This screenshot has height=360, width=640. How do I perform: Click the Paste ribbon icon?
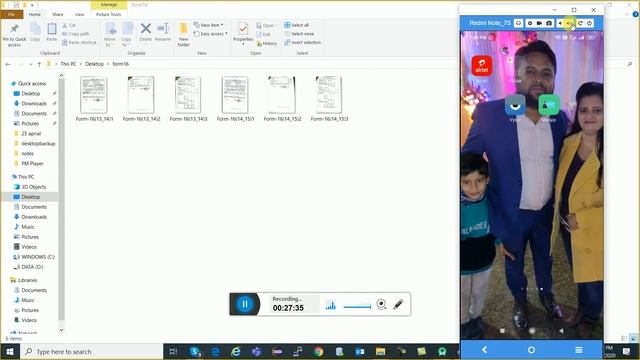tap(51, 32)
